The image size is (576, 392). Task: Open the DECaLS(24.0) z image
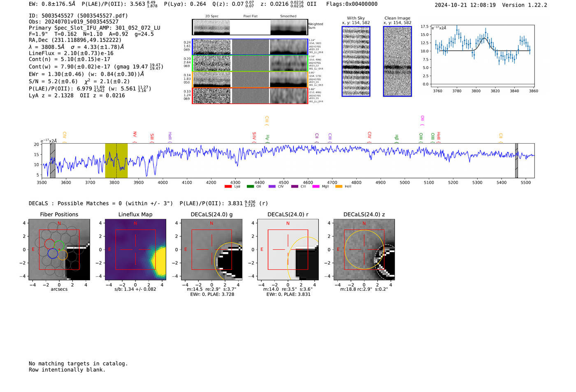[x=364, y=250]
